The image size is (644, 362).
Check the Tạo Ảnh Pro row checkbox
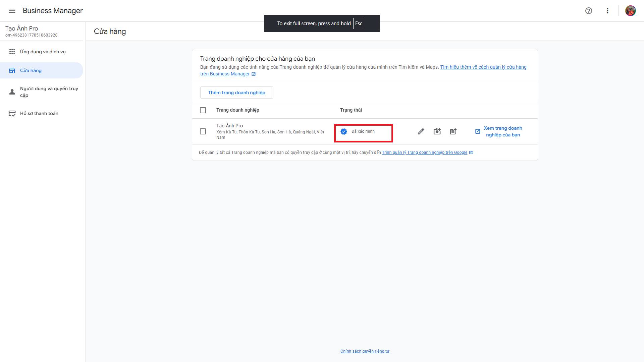coord(203,131)
